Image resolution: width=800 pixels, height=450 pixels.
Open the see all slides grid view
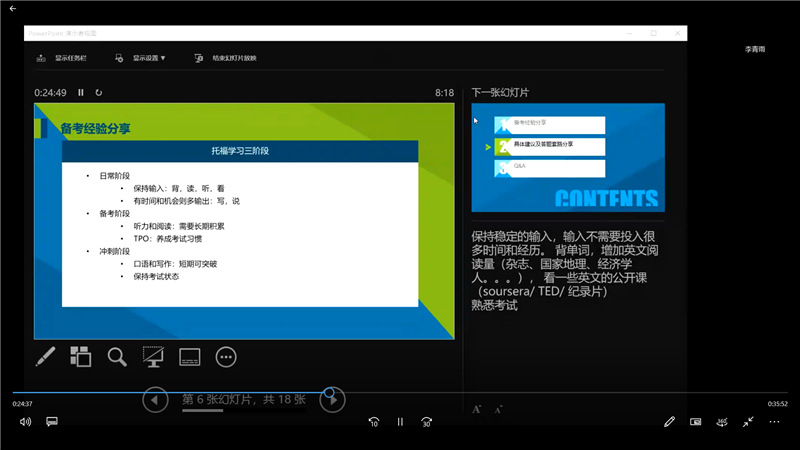pos(81,356)
